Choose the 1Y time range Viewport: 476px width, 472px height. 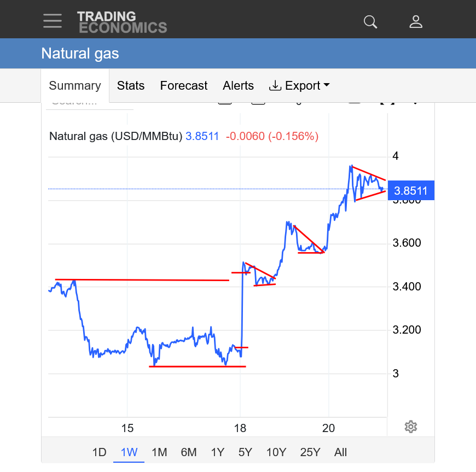point(218,452)
